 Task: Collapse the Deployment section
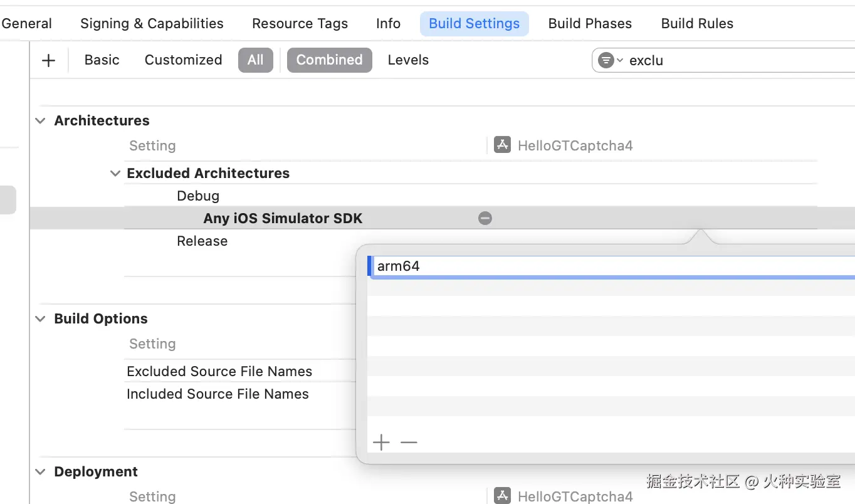41,471
